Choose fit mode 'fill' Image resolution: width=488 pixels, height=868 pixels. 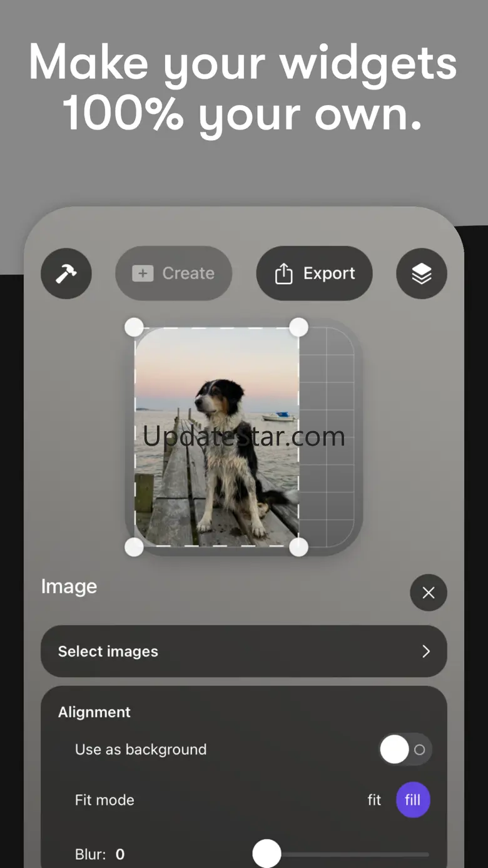413,800
